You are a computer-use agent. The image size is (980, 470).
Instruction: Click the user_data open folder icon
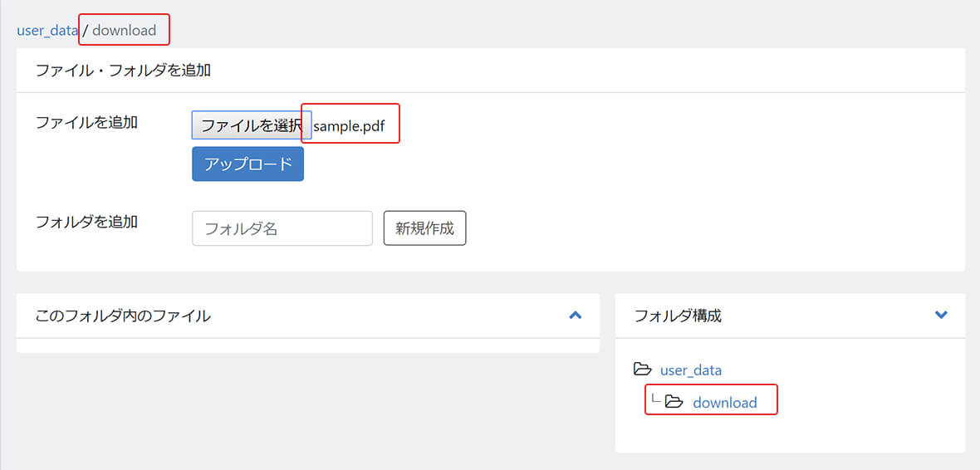click(x=642, y=369)
